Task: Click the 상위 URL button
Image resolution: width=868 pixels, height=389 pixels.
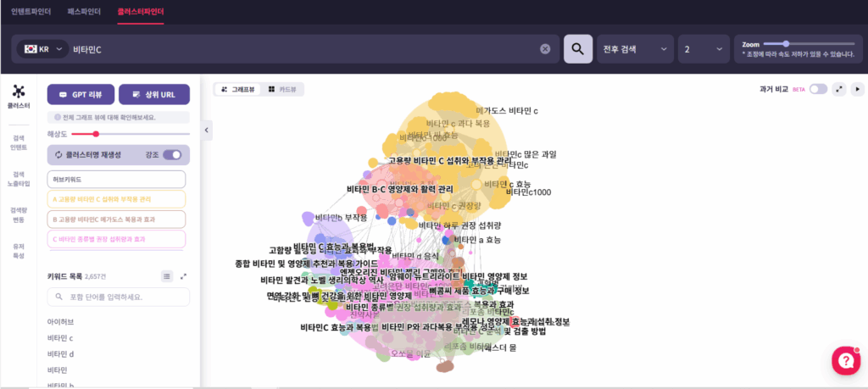Action: coord(153,94)
